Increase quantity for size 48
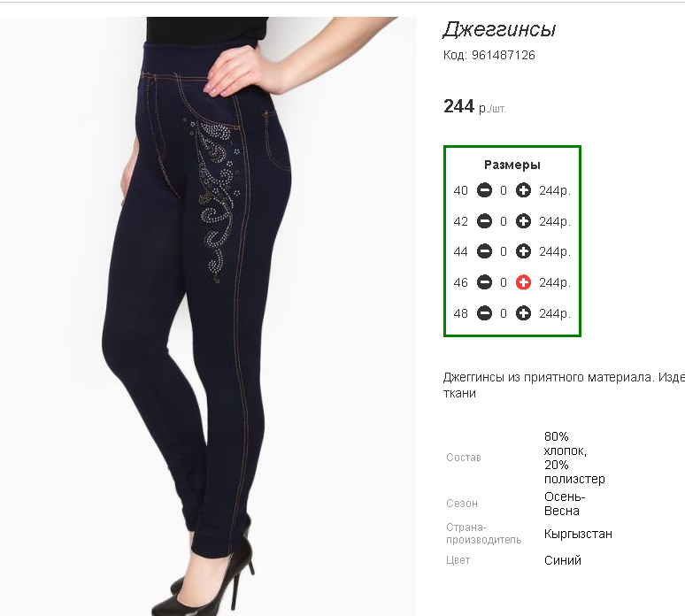This screenshot has height=616, width=685. [523, 313]
